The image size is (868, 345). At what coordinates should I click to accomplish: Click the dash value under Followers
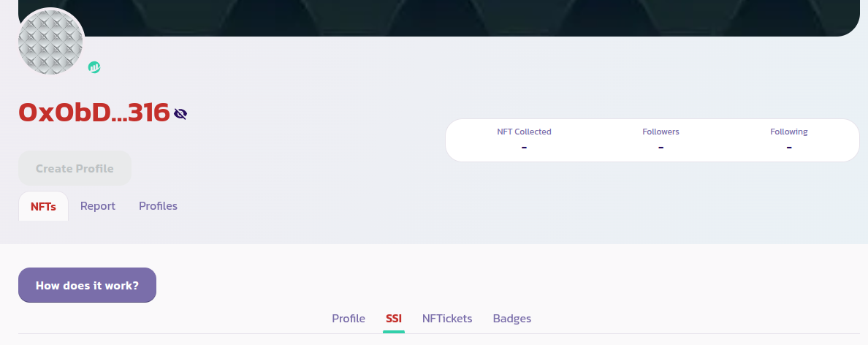pos(660,147)
